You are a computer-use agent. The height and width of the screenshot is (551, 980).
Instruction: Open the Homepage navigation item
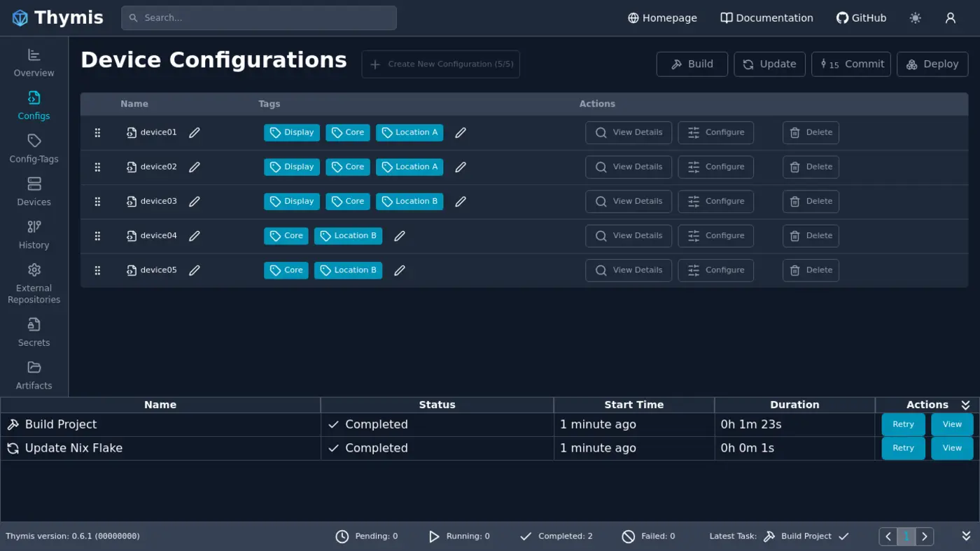point(661,18)
